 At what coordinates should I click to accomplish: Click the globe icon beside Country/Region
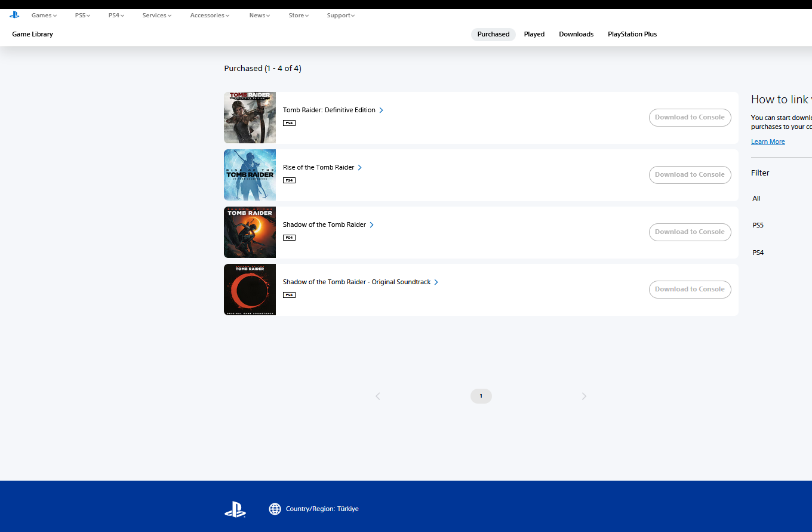click(275, 509)
